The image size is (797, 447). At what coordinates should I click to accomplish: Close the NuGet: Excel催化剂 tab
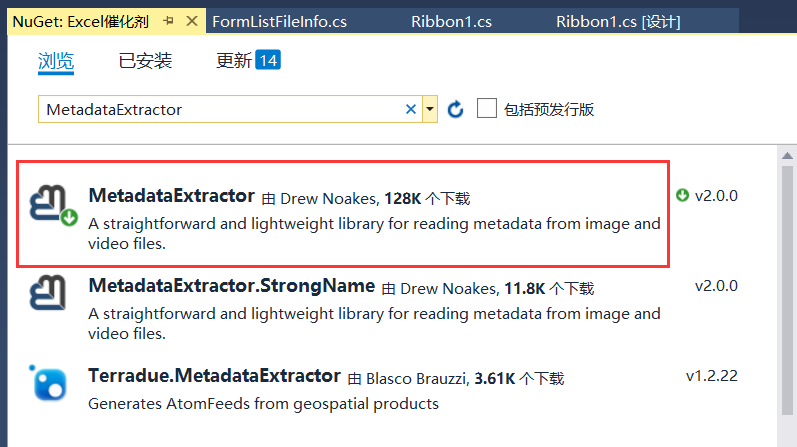pyautogui.click(x=191, y=20)
